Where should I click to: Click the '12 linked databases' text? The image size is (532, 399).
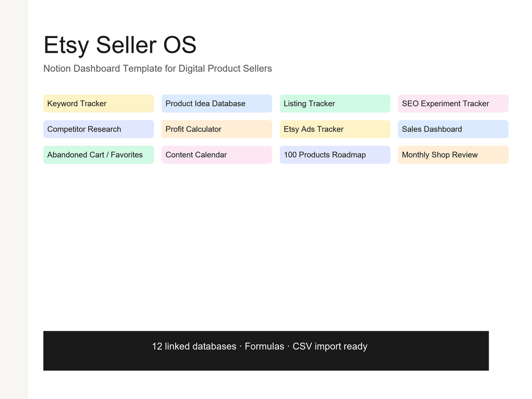click(x=194, y=347)
